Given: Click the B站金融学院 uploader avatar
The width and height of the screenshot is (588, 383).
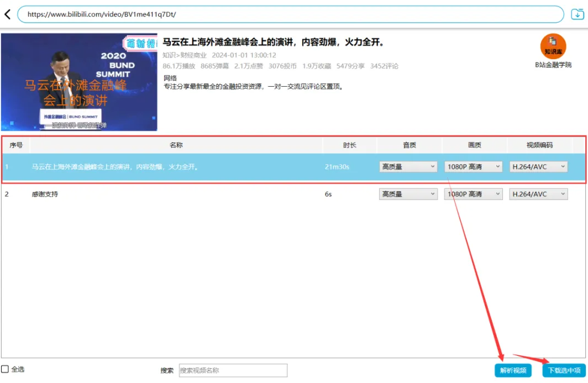Looking at the screenshot, I should coord(553,46).
